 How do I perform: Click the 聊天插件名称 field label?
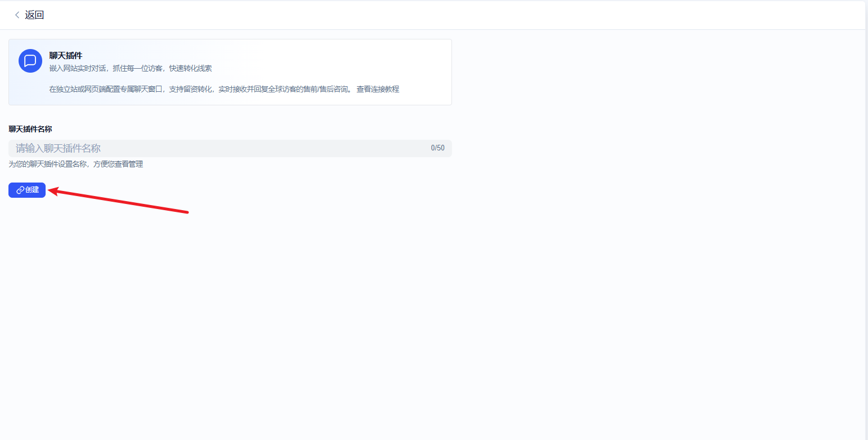[x=30, y=129]
